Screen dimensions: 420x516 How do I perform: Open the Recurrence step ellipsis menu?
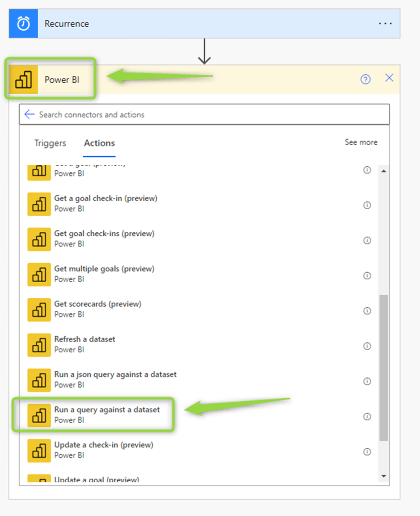pos(385,24)
